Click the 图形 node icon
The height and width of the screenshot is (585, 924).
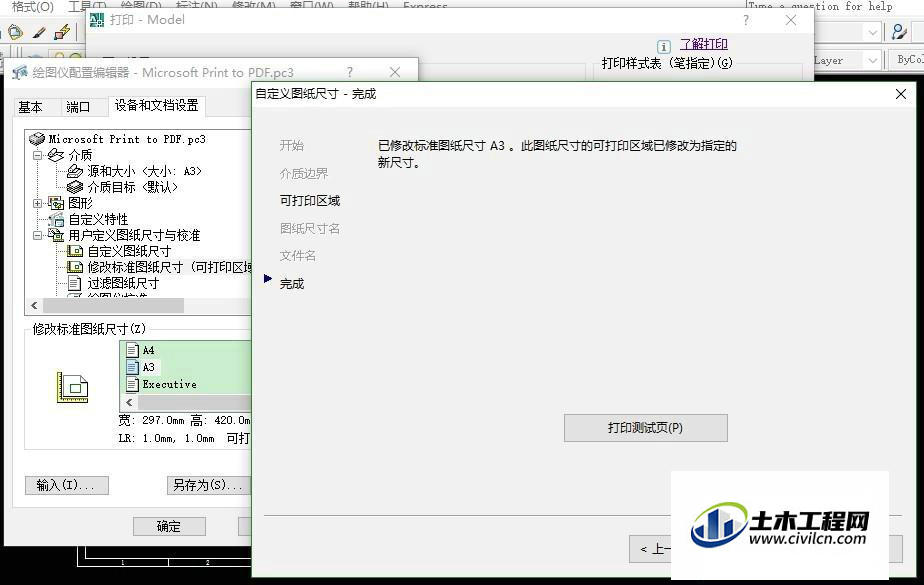coord(56,203)
